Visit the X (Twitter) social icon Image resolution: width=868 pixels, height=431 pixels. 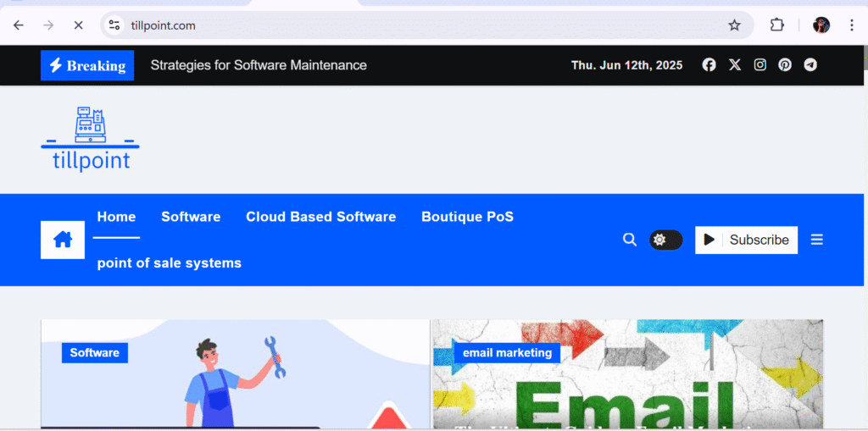click(x=735, y=65)
